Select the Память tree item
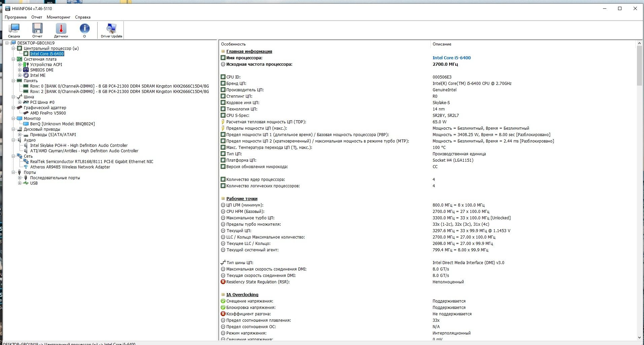 pyautogui.click(x=31, y=81)
